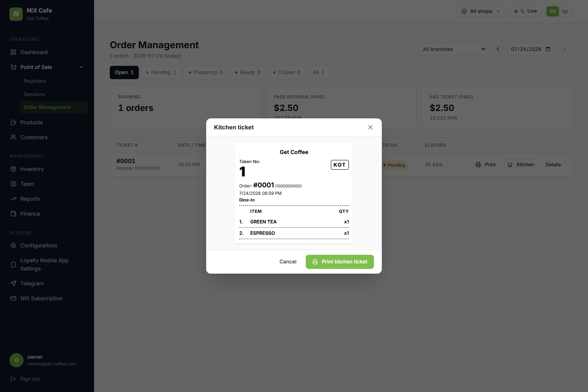
Task: Toggle the Live status indicator
Action: pos(526,11)
